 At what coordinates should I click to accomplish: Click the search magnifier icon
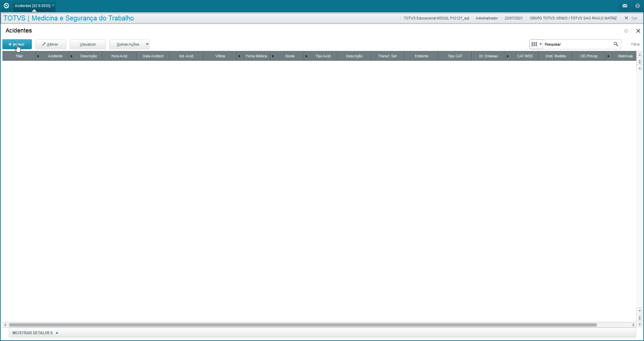616,44
